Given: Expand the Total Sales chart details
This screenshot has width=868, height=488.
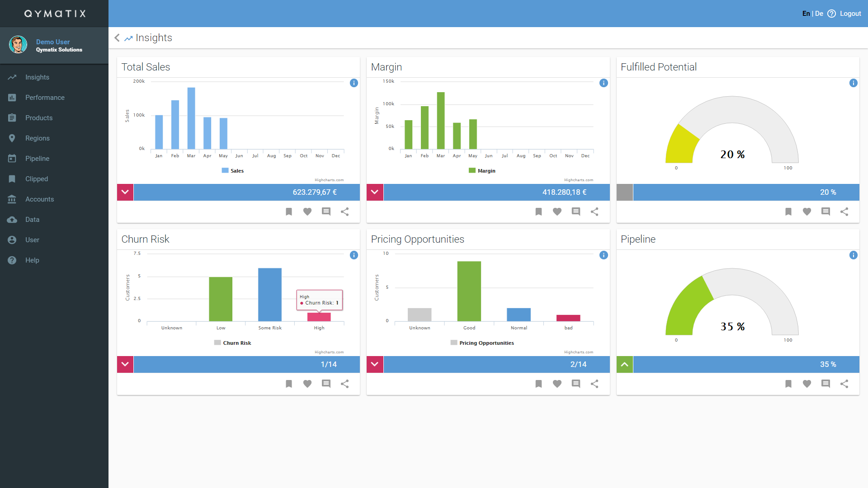Looking at the screenshot, I should click(x=125, y=192).
